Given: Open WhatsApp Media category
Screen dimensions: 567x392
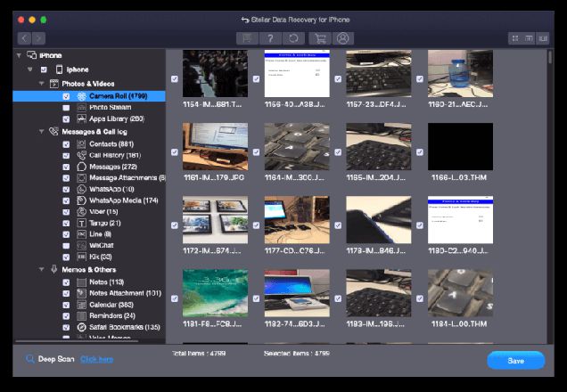Looking at the screenshot, I should pyautogui.click(x=122, y=200).
